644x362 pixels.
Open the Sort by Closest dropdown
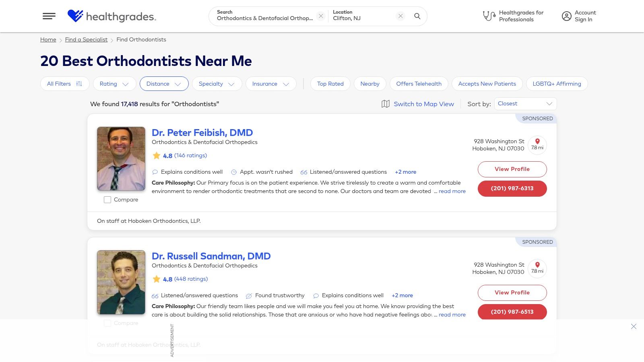[x=525, y=104]
